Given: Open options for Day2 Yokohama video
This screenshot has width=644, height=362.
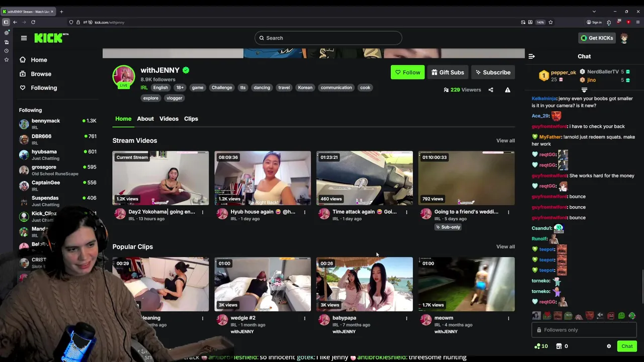Looking at the screenshot, I should [x=203, y=212].
